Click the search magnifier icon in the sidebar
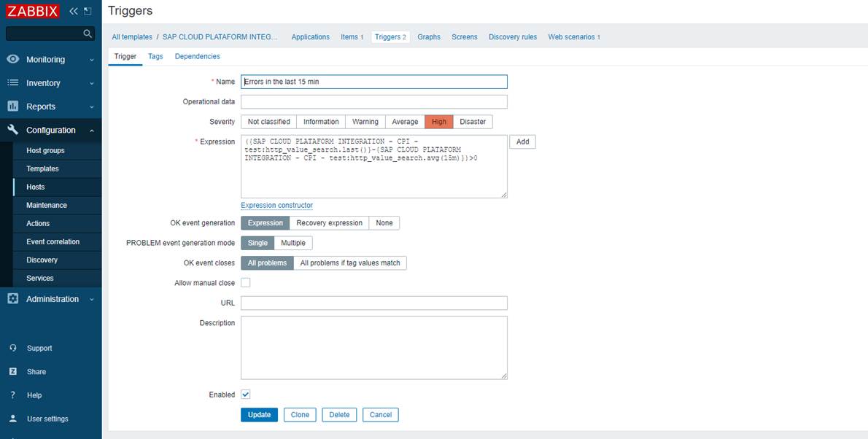868x439 pixels. (x=88, y=34)
